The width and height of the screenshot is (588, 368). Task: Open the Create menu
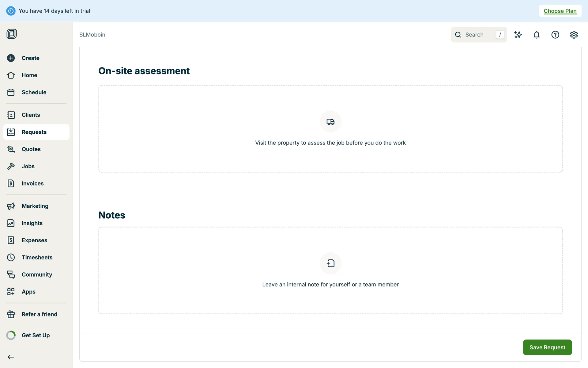point(30,58)
